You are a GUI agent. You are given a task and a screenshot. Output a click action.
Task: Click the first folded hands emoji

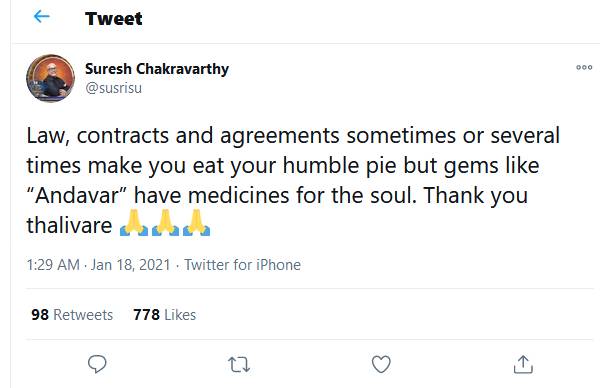(x=134, y=223)
